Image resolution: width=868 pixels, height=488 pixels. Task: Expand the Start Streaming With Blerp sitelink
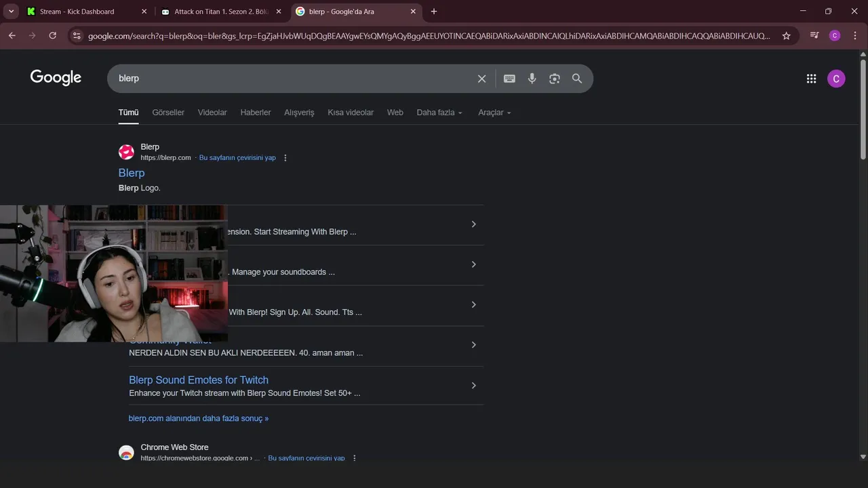[x=473, y=224]
